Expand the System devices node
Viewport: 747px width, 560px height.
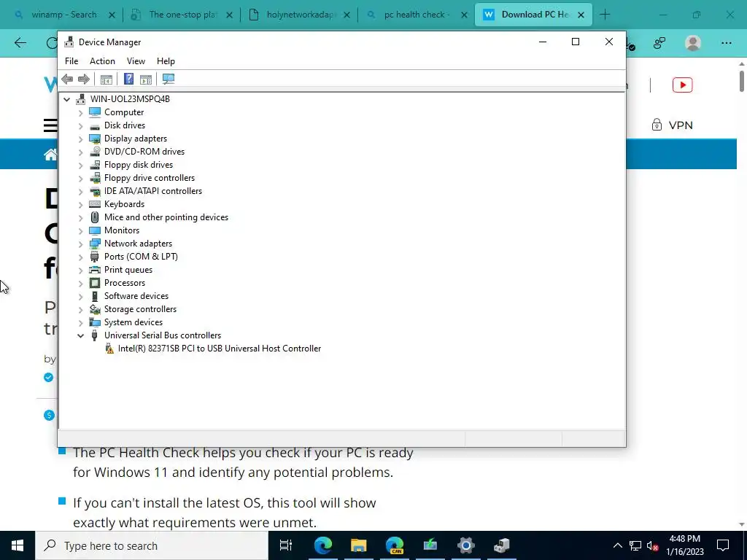80,323
